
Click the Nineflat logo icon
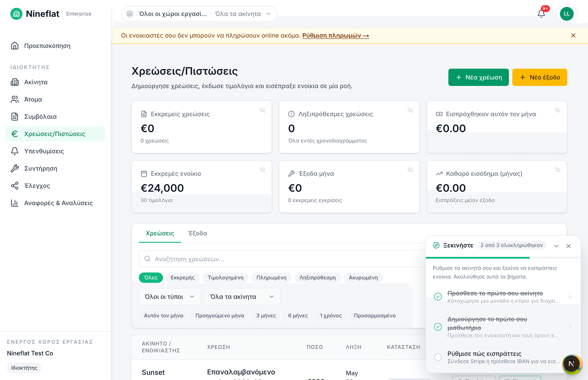point(16,14)
